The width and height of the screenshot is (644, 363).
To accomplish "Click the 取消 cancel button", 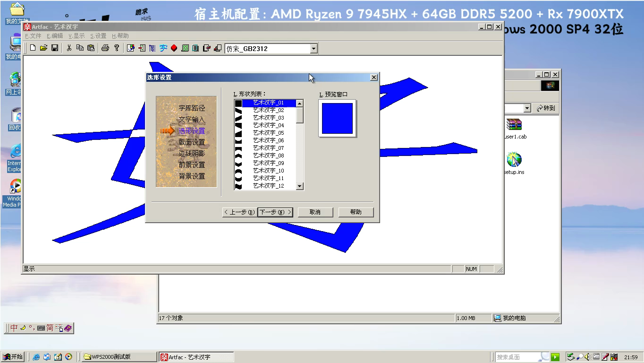I will tap(315, 212).
